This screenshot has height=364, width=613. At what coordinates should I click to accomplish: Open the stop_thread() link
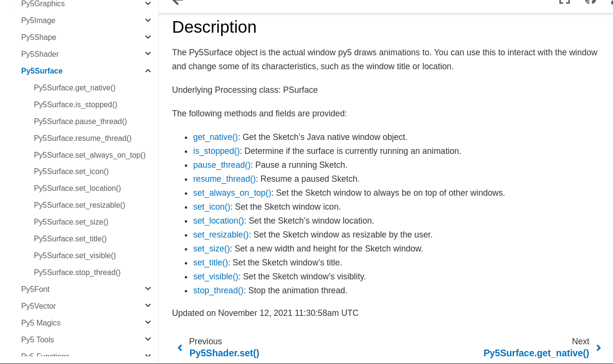coord(218,290)
